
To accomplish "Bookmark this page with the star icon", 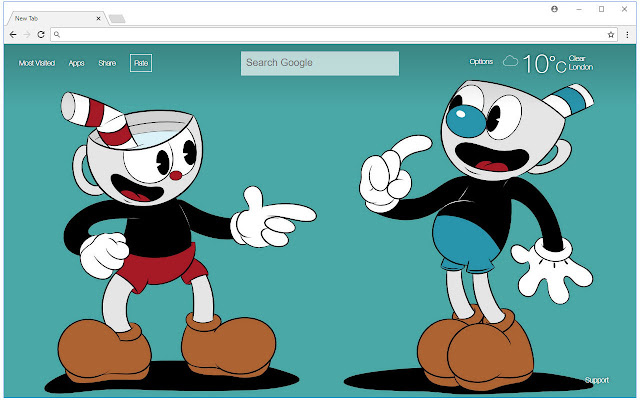I will [x=611, y=35].
